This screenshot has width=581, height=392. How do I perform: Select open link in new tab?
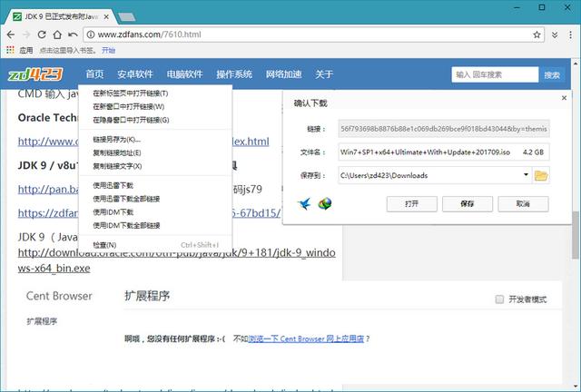pyautogui.click(x=155, y=93)
